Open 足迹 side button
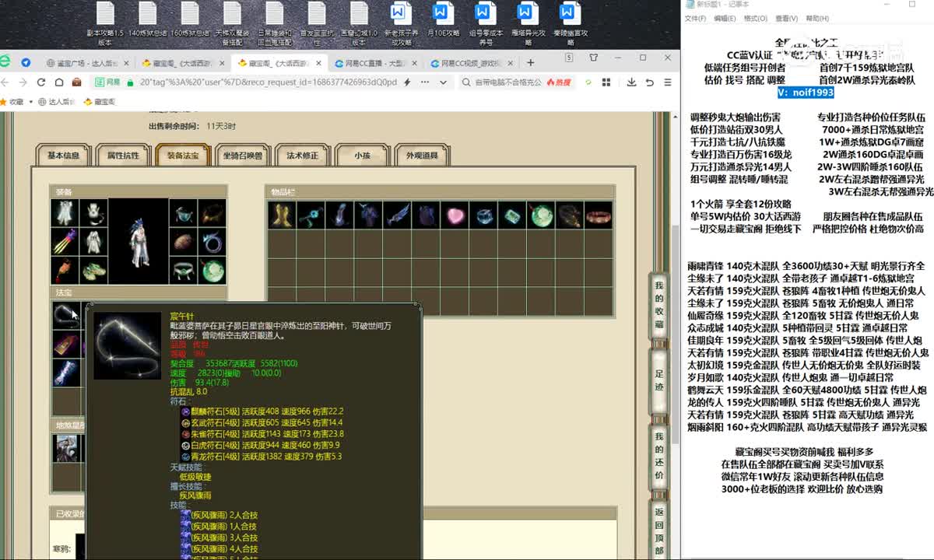The width and height of the screenshot is (934, 560). pos(659,382)
